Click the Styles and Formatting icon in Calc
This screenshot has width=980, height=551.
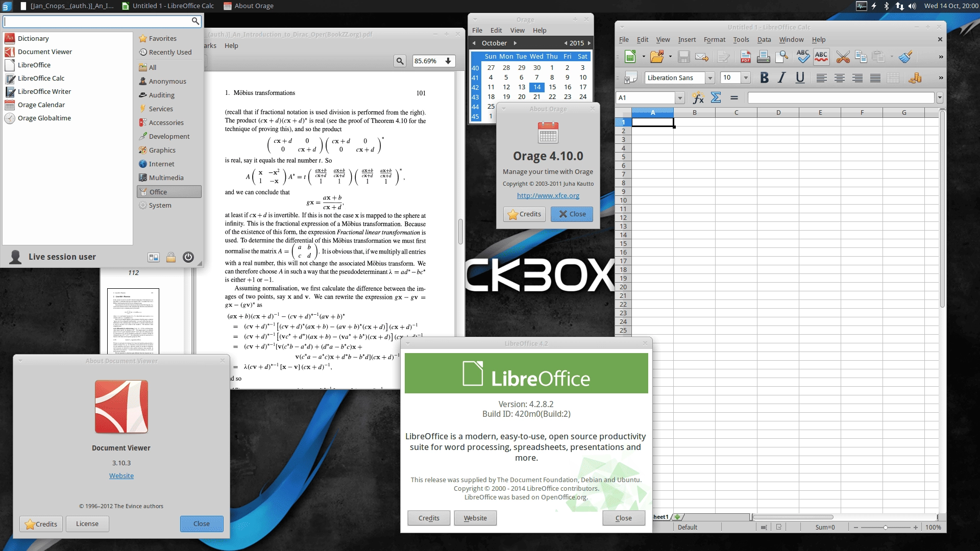(631, 78)
